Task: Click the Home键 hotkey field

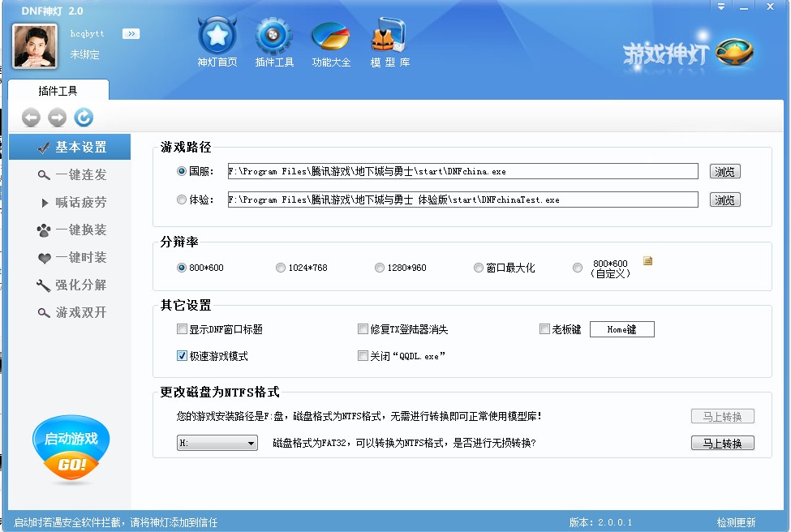Action: click(x=622, y=329)
